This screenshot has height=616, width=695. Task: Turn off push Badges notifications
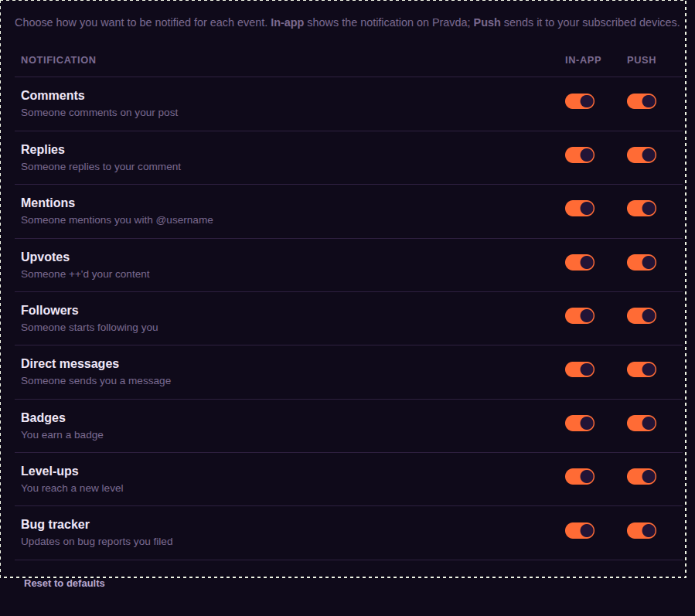click(642, 424)
